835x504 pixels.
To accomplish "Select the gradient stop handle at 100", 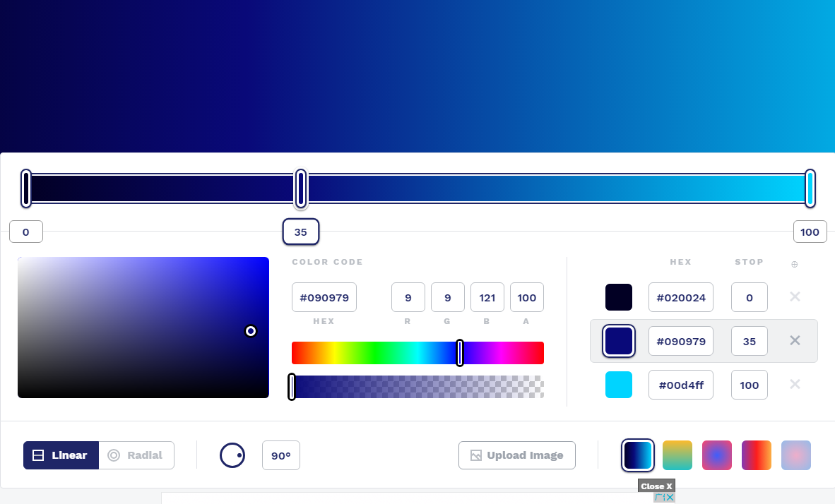I will point(810,188).
